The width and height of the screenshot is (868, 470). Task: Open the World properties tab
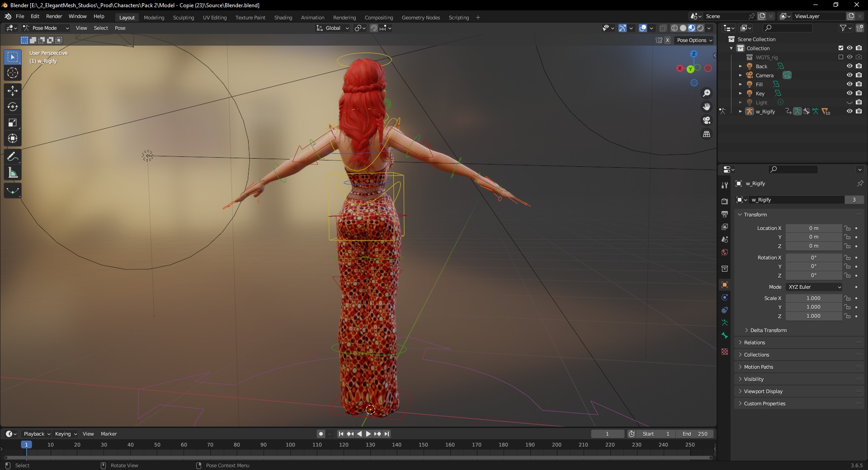pyautogui.click(x=725, y=252)
